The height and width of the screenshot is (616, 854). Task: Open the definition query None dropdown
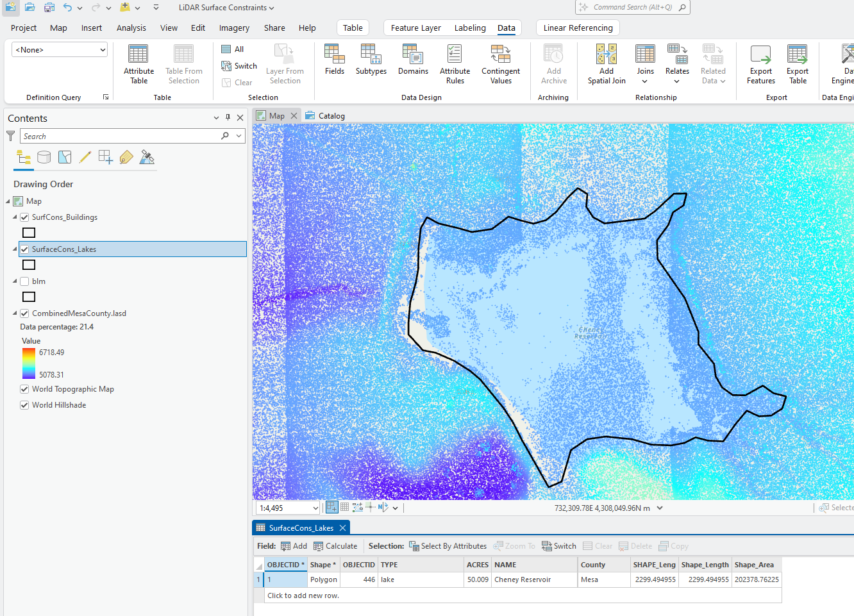60,50
